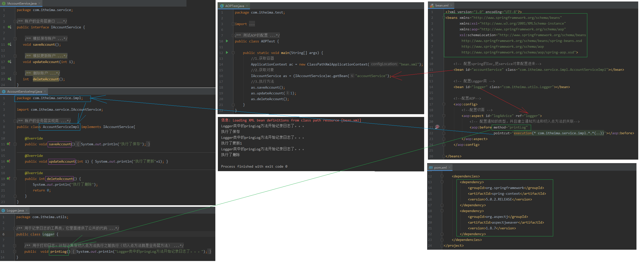The image size is (644, 265).
Task: Collapse the main method in AOPTest.java
Action: coord(233,53)
